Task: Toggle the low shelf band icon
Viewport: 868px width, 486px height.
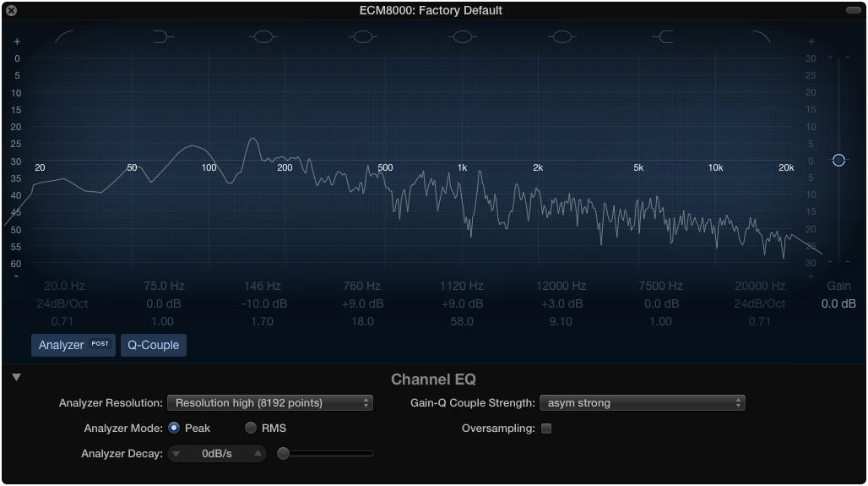Action: (163, 37)
